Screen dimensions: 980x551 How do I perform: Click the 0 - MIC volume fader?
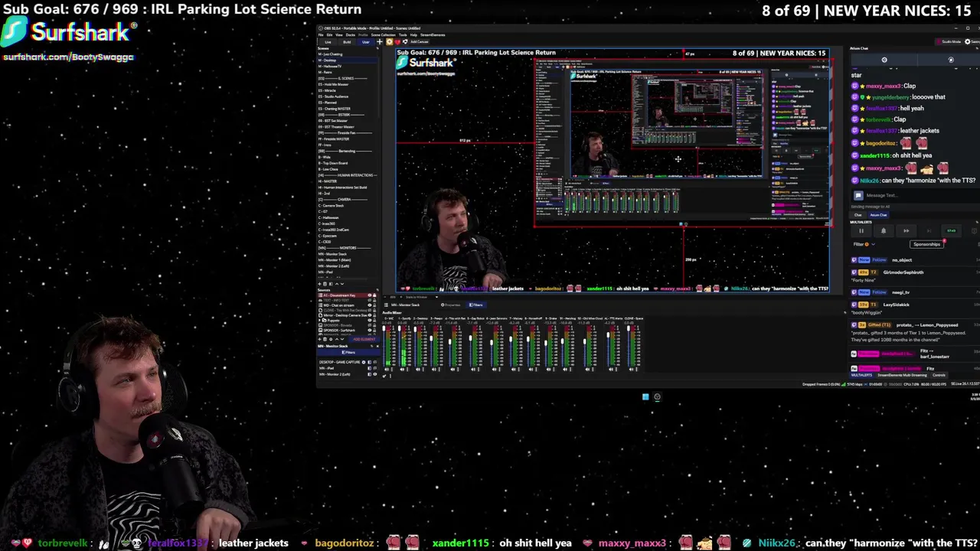tap(384, 346)
